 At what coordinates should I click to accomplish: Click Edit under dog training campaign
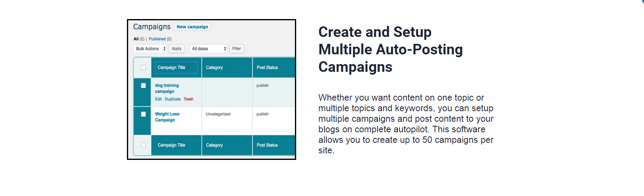point(158,99)
